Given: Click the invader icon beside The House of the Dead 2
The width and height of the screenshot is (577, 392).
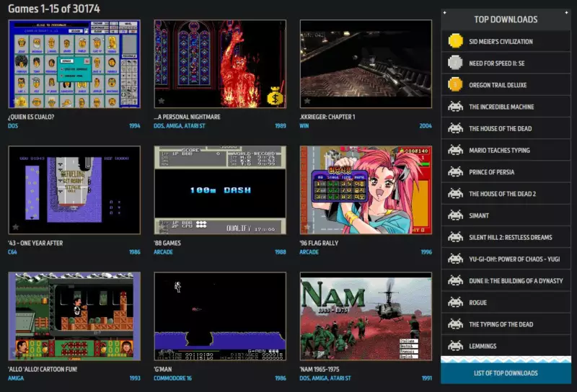Looking at the screenshot, I should tap(455, 193).
